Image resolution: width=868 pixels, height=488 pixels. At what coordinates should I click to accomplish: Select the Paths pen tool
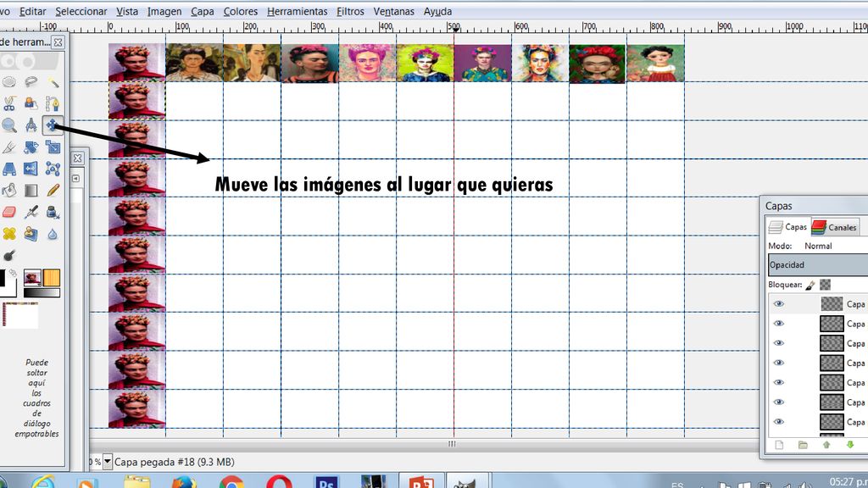pos(53,103)
